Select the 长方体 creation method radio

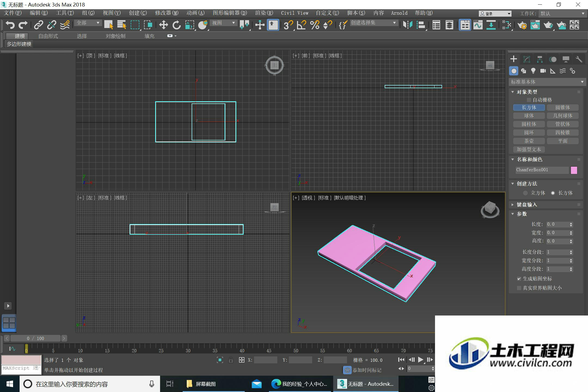click(x=553, y=193)
